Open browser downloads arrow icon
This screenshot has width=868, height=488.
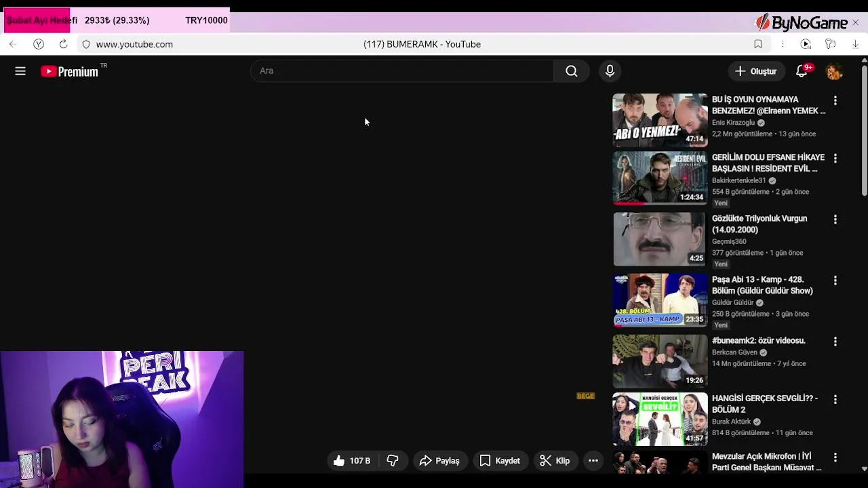click(x=855, y=44)
